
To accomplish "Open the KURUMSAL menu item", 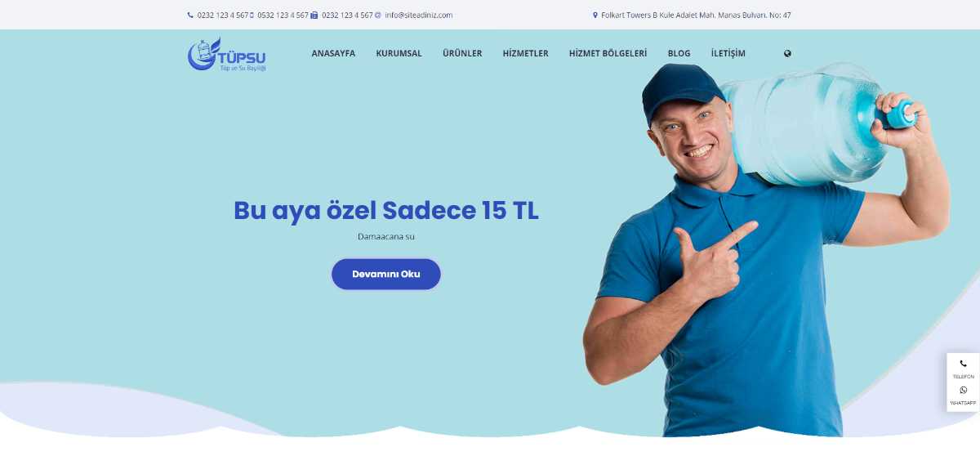I will [x=399, y=53].
